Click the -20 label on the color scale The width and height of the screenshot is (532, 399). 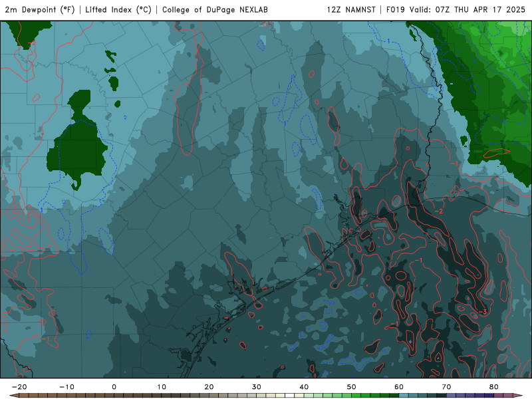[x=19, y=387]
